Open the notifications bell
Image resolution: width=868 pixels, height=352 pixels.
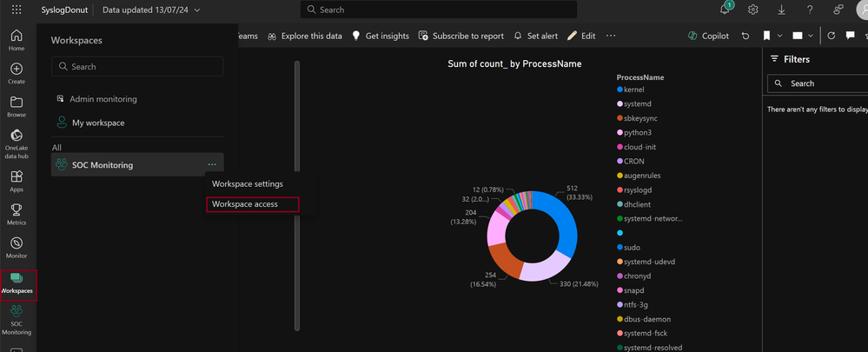tap(725, 10)
